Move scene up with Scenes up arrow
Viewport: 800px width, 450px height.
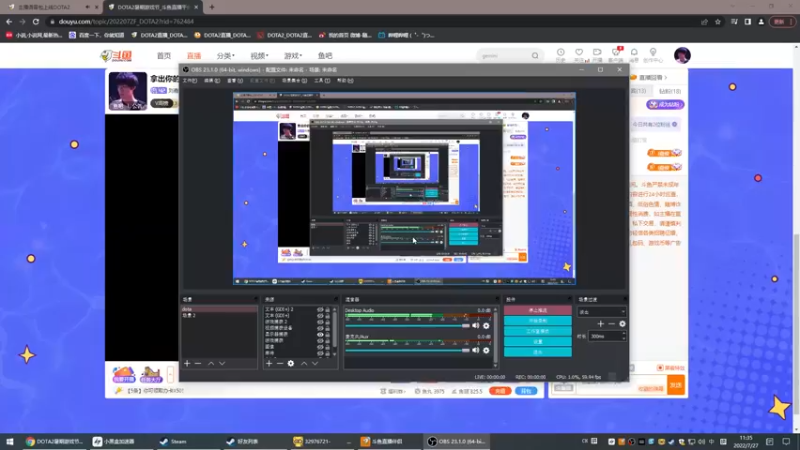click(x=211, y=363)
